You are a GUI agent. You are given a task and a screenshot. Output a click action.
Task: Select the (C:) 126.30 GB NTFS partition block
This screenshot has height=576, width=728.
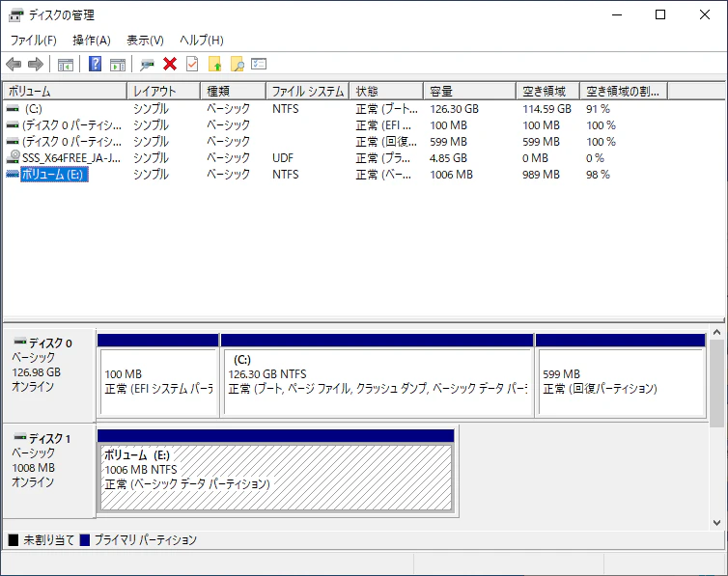(x=377, y=375)
